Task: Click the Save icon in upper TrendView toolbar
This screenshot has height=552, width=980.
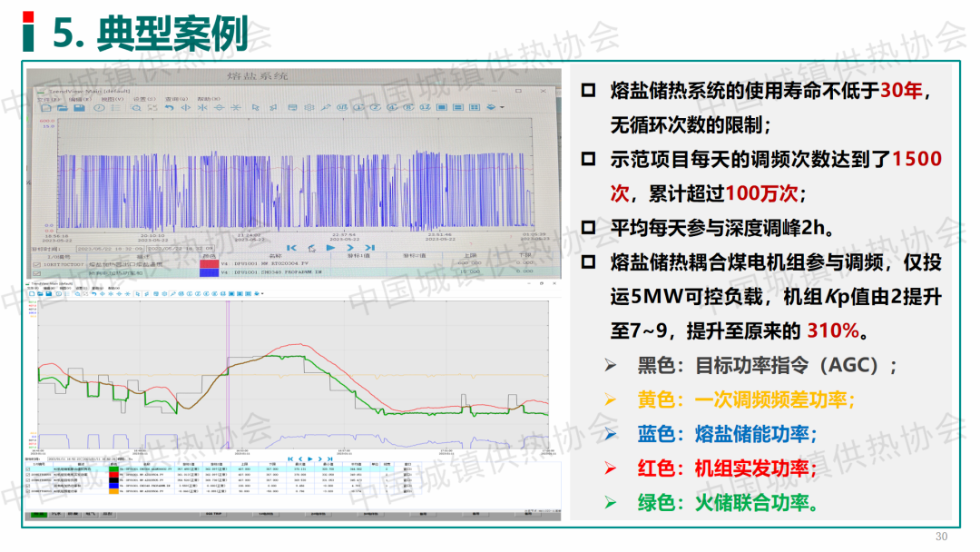Action: click(x=79, y=108)
